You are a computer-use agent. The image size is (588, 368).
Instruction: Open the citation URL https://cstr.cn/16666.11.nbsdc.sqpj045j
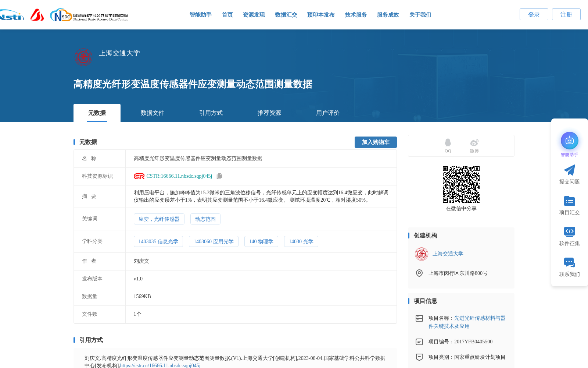(x=160, y=365)
